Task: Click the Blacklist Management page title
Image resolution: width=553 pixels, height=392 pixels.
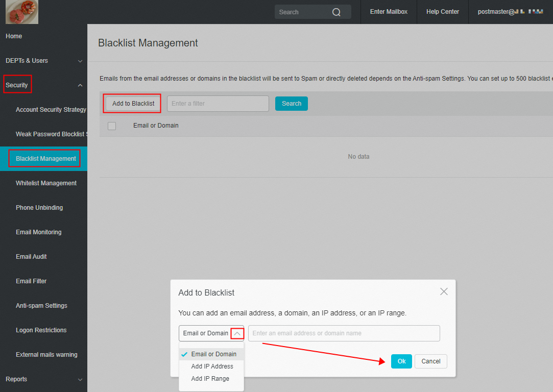Action: (148, 43)
